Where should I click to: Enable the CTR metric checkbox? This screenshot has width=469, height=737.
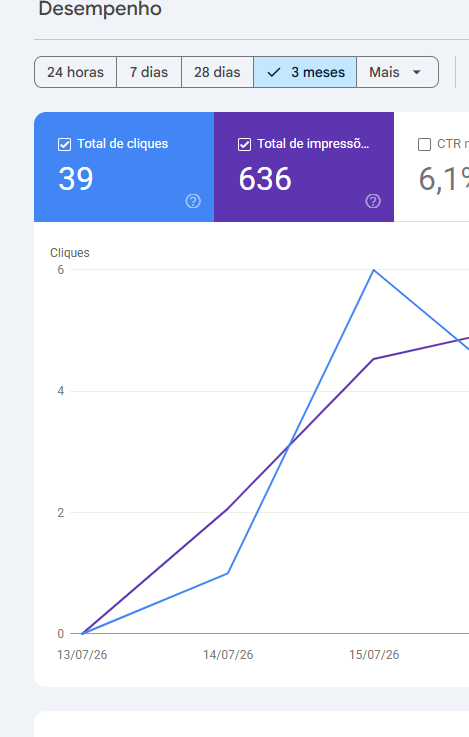(424, 144)
